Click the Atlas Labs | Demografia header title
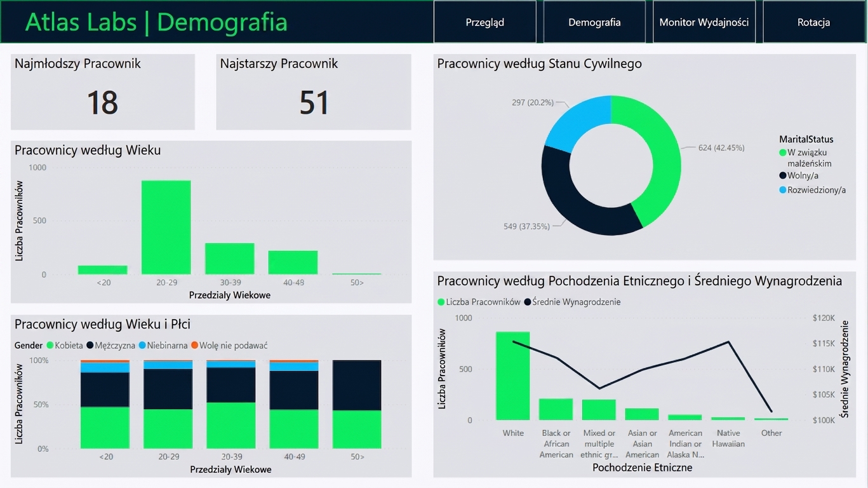The height and width of the screenshot is (488, 868). coord(156,22)
